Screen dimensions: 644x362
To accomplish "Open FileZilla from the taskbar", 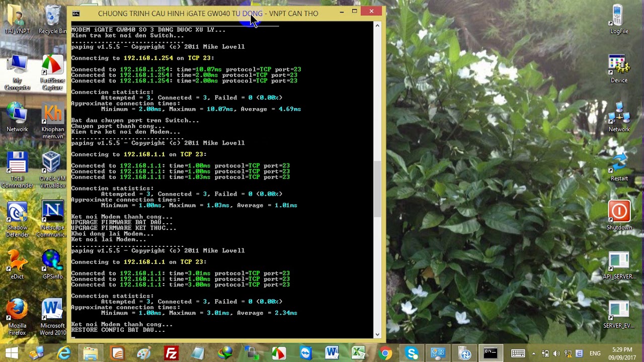I will pyautogui.click(x=171, y=353).
